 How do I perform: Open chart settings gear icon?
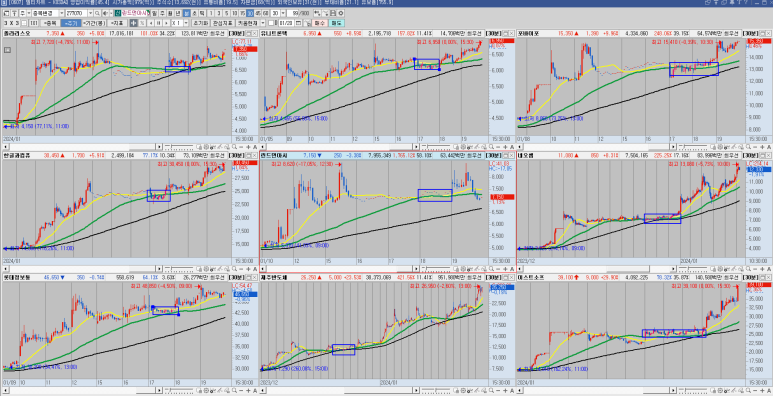[341, 13]
